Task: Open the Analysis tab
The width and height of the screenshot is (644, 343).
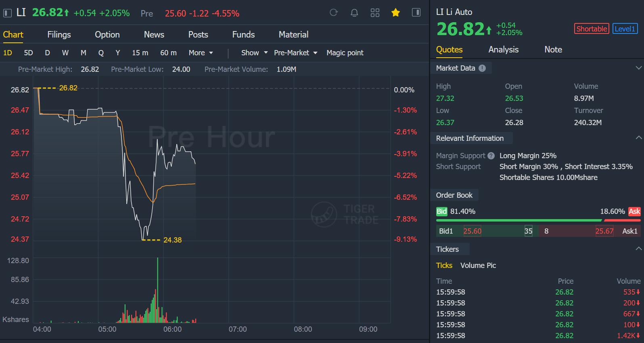Action: coord(503,50)
